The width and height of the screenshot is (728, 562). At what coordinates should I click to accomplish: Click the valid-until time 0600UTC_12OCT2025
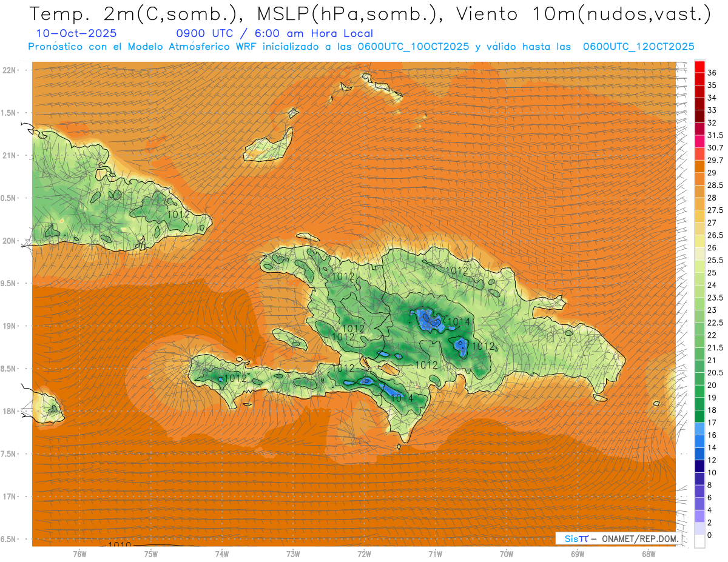[x=638, y=47]
